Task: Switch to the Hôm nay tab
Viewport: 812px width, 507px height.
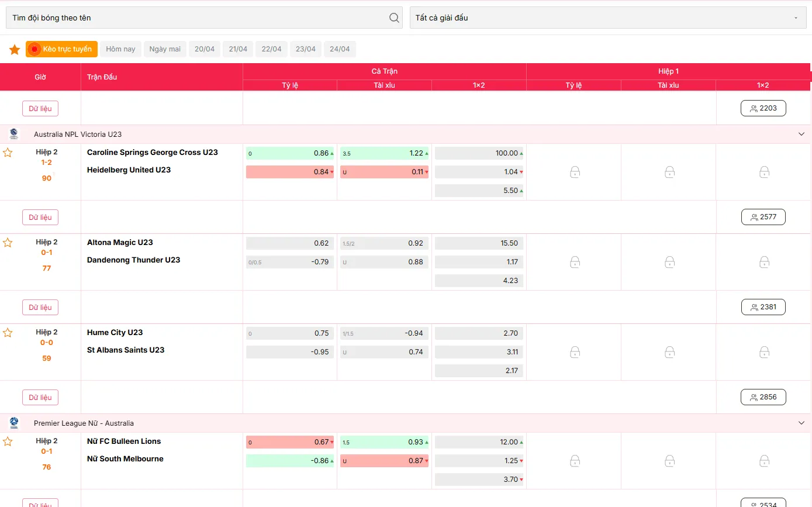Action: [x=120, y=49]
